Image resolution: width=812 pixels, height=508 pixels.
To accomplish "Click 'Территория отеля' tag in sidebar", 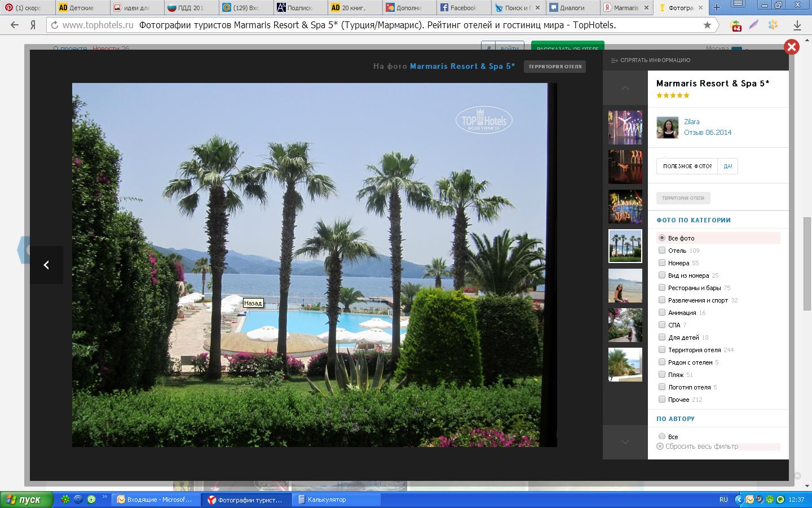I will click(x=683, y=198).
